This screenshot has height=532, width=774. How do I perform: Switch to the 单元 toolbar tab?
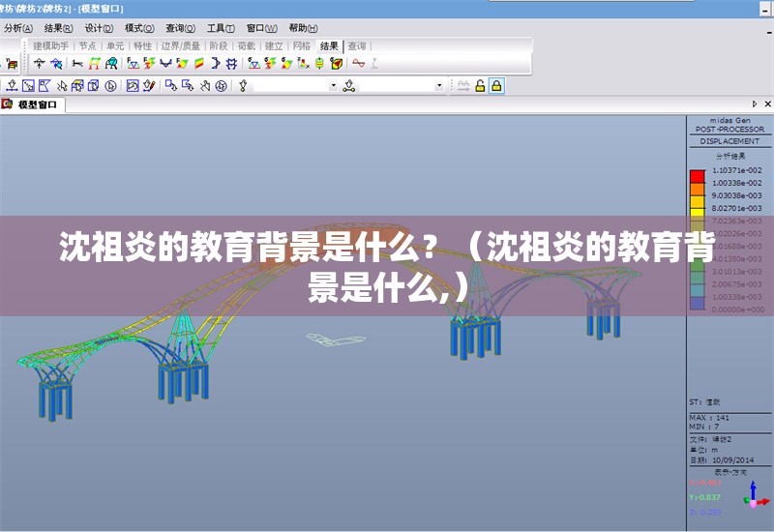point(115,45)
